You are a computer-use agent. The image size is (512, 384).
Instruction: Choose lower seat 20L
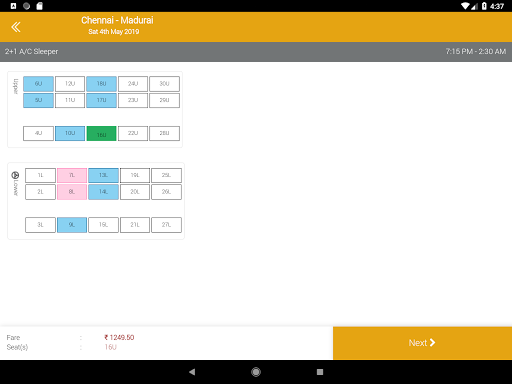pyautogui.click(x=135, y=192)
